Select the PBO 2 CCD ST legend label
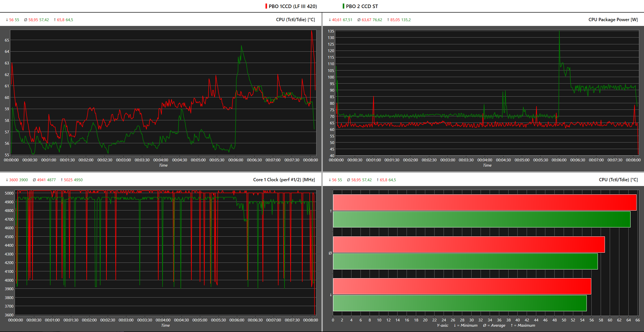 pos(362,6)
